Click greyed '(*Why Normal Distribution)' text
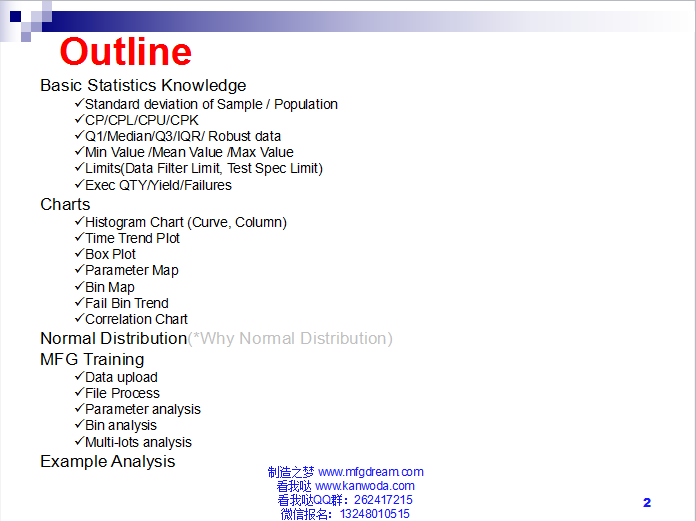 290,339
